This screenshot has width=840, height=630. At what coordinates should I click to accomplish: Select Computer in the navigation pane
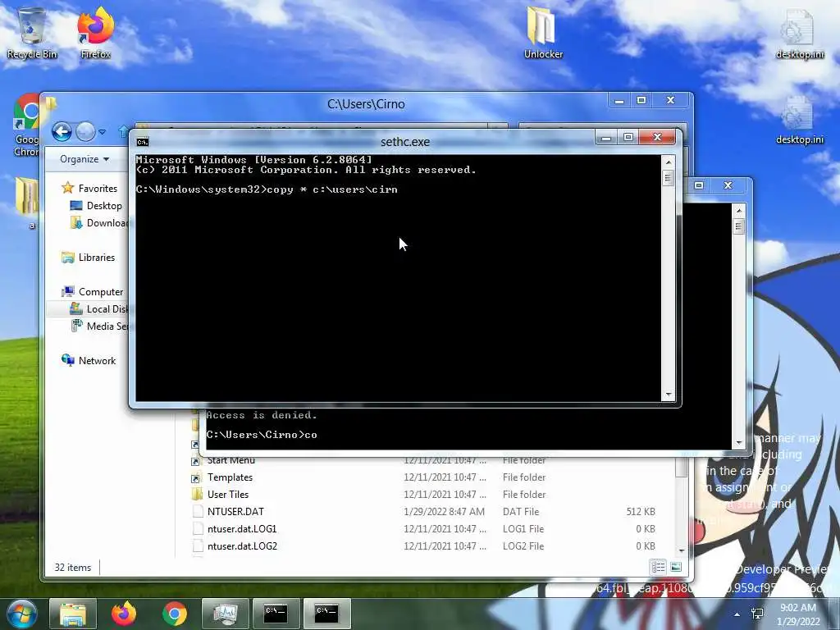pyautogui.click(x=93, y=292)
